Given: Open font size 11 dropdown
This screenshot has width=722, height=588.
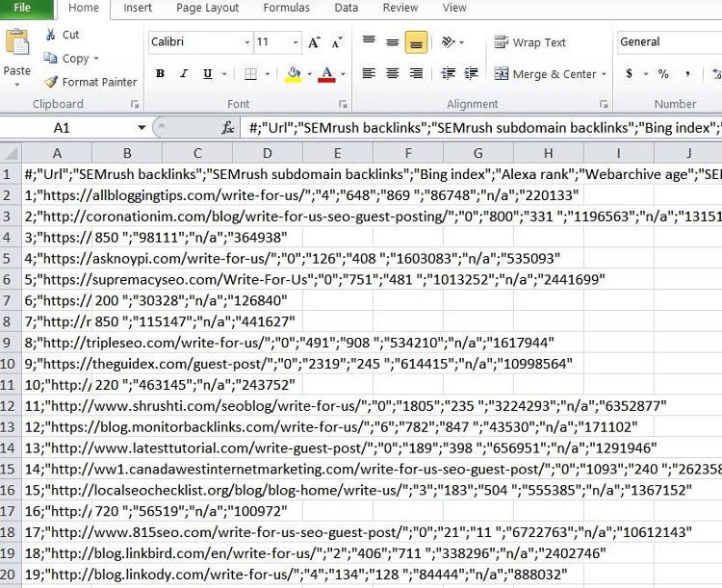Looking at the screenshot, I should tap(296, 42).
